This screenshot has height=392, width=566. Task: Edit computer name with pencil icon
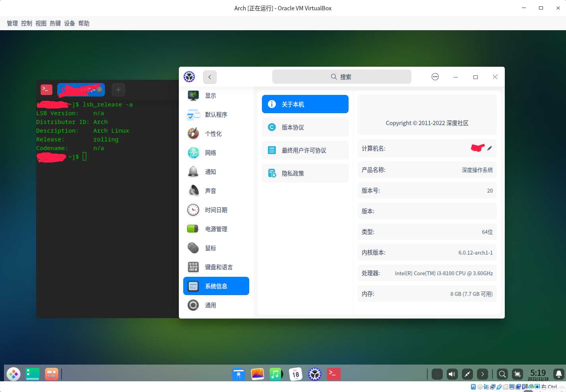tap(490, 148)
